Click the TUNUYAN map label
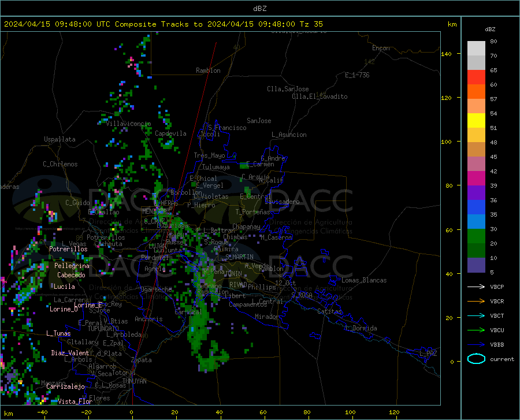Screen dimensions: 520x420 [x=134, y=381]
